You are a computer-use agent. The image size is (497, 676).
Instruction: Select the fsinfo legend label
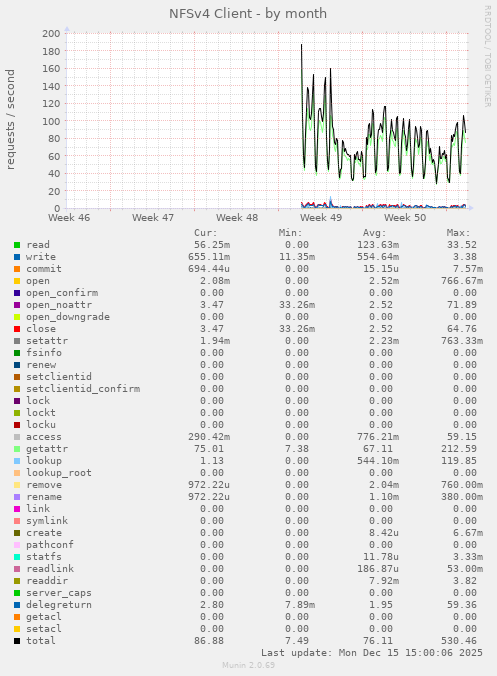[x=44, y=353]
